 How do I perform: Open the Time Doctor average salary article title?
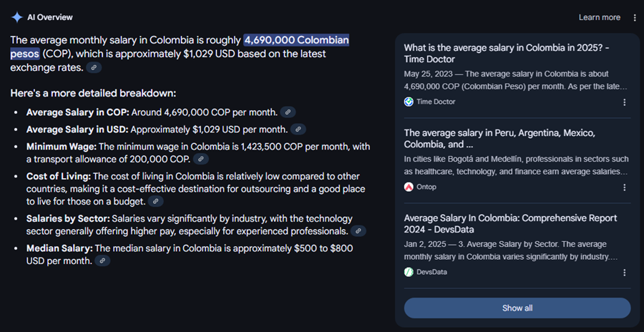pos(507,54)
